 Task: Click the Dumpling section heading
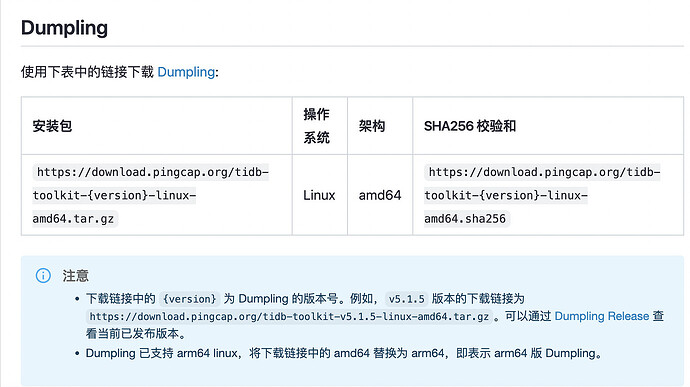64,28
